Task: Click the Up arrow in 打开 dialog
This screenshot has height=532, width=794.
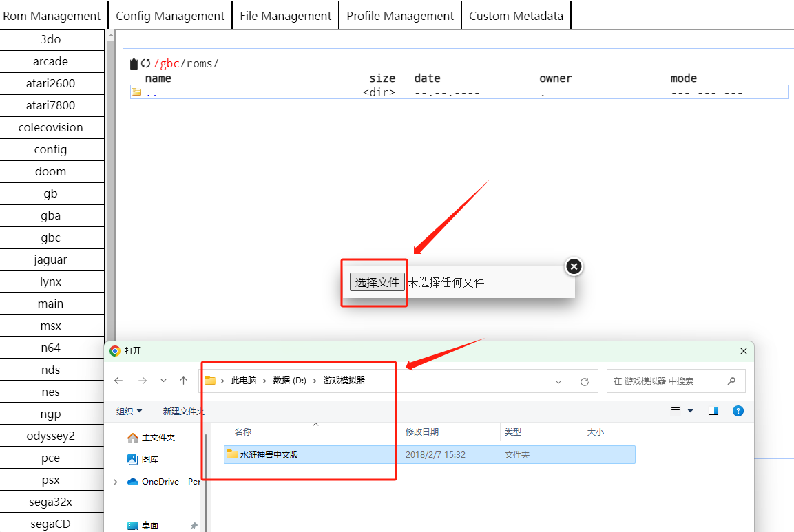Action: pyautogui.click(x=183, y=381)
